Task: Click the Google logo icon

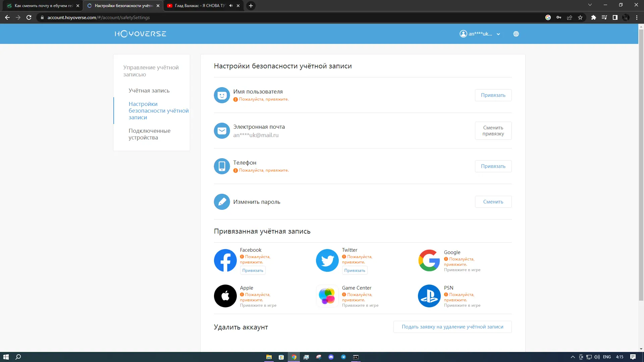Action: (429, 260)
